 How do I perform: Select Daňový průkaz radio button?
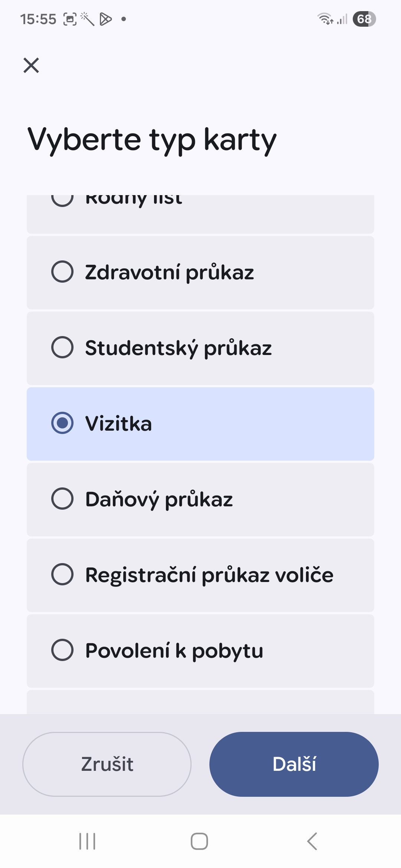click(62, 499)
